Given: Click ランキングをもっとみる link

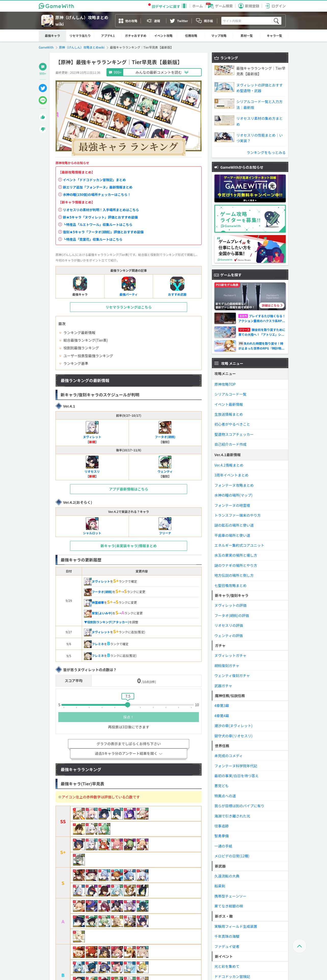Looking at the screenshot, I should click(x=266, y=153).
